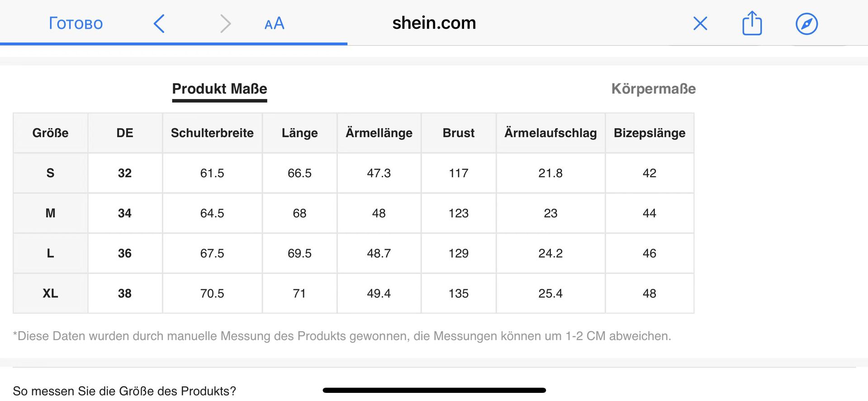This screenshot has height=401, width=868.
Task: Tap the size S row label
Action: [x=50, y=173]
